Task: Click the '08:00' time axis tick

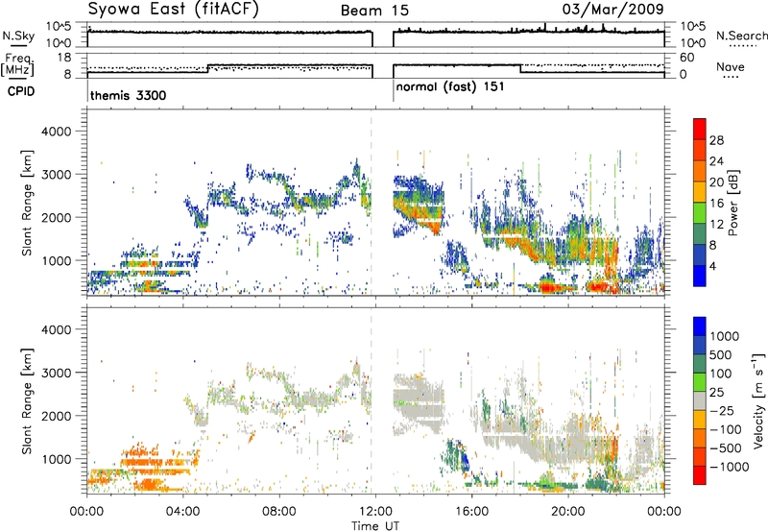Action: 279,511
